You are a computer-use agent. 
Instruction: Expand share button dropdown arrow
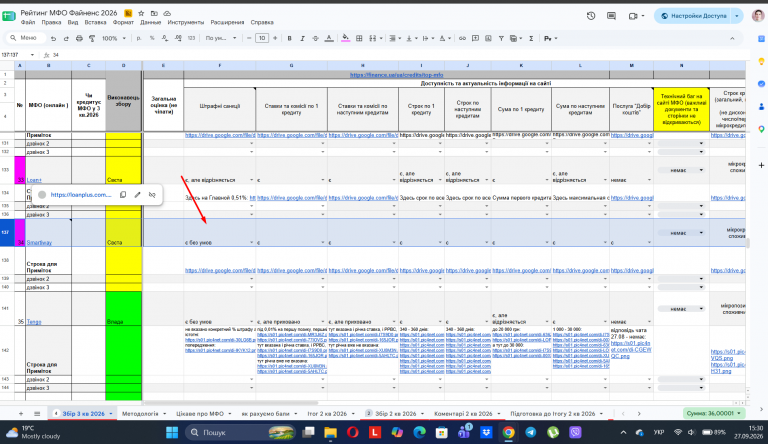(x=737, y=16)
